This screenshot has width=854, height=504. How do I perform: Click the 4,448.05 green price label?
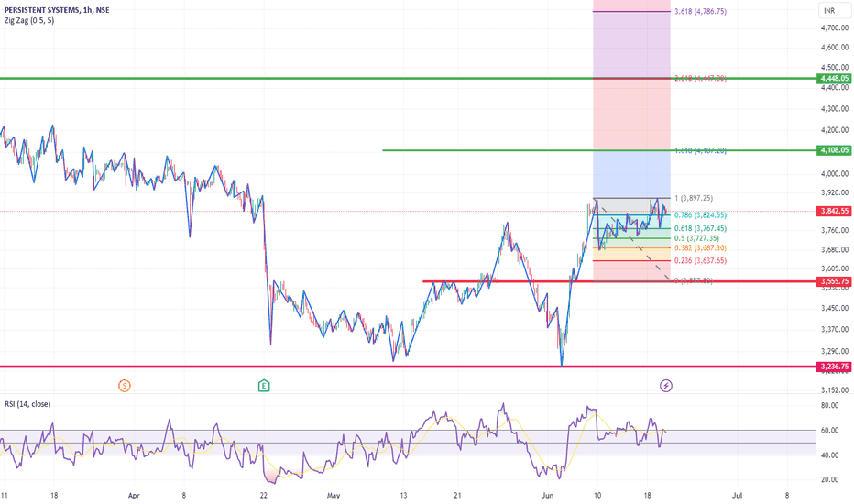point(834,79)
